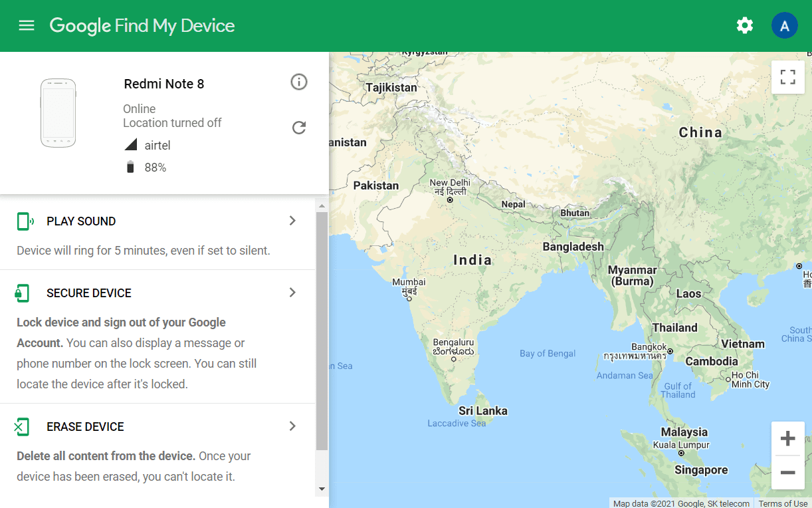Click the phone thumbnail of Redmi Note 8

pos(58,112)
